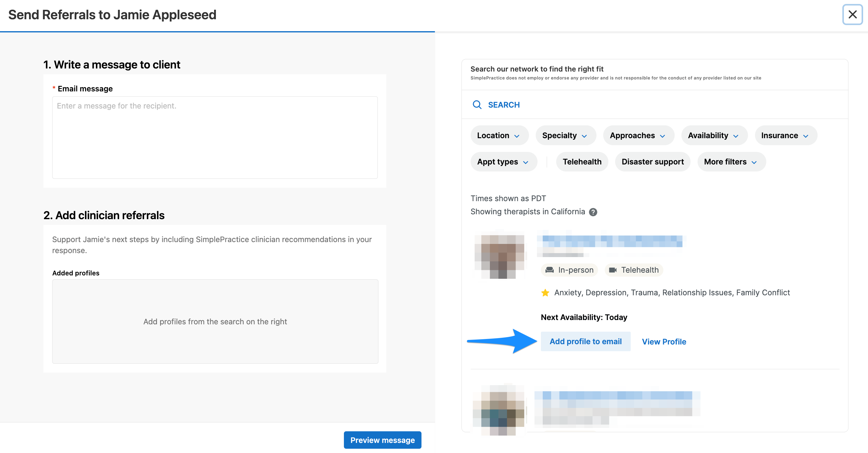Click 'Next Availability: Today' text

pos(584,317)
